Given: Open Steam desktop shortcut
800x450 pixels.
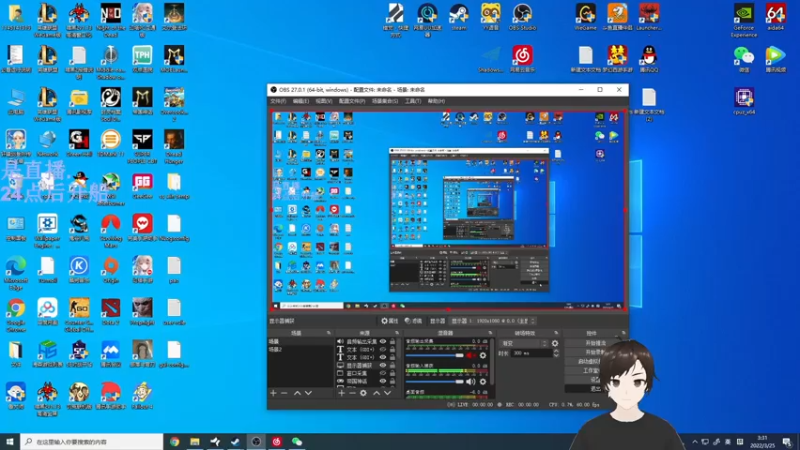Looking at the screenshot, I should tap(459, 17).
